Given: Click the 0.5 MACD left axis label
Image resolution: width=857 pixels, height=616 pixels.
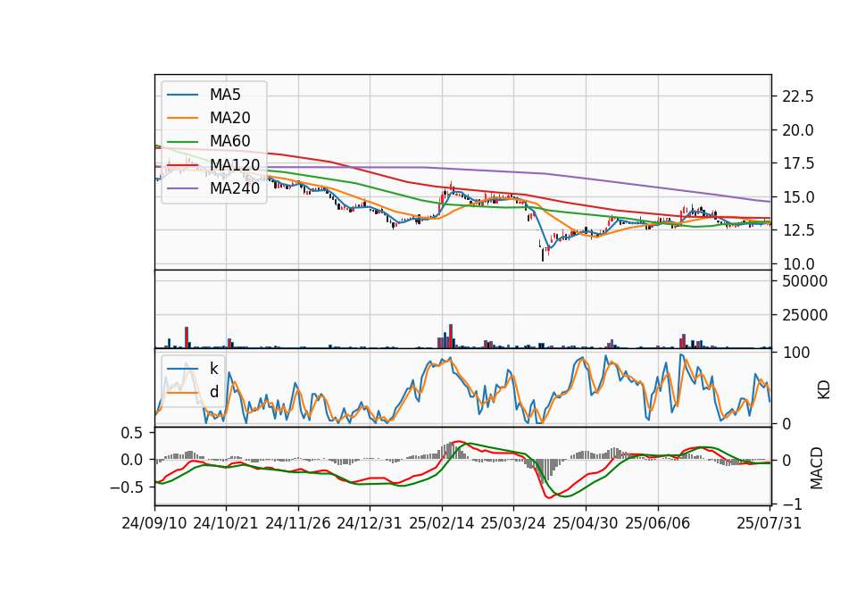Looking at the screenshot, I should tap(131, 434).
